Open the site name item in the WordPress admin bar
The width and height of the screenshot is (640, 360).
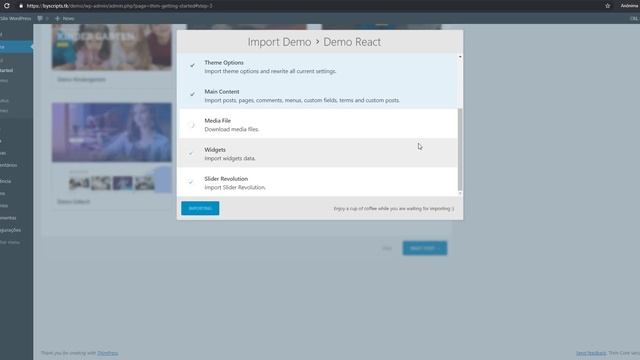click(16, 18)
